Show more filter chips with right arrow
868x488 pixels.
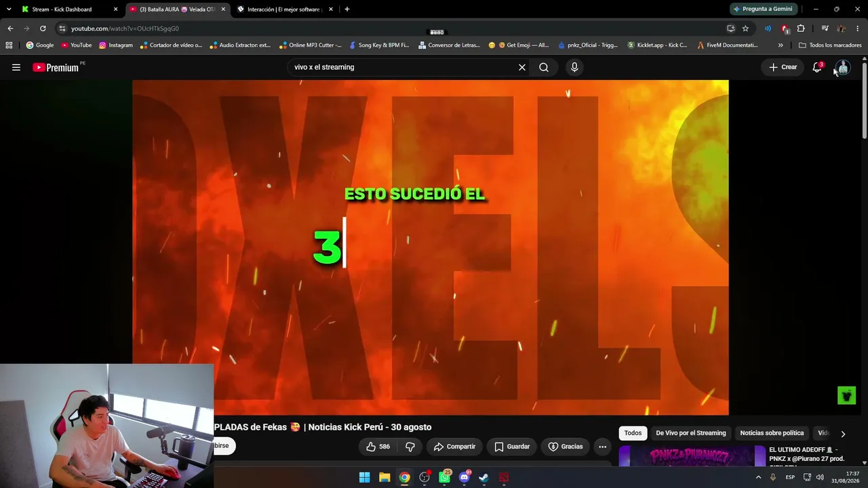[x=843, y=434]
